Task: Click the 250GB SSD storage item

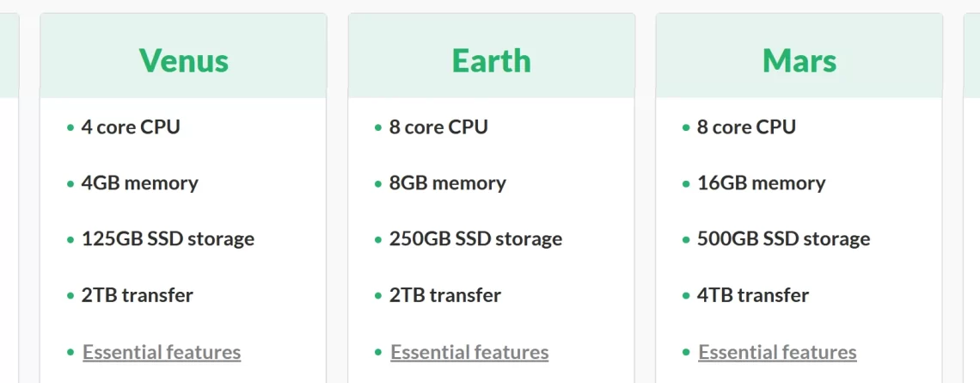Action: point(475,239)
